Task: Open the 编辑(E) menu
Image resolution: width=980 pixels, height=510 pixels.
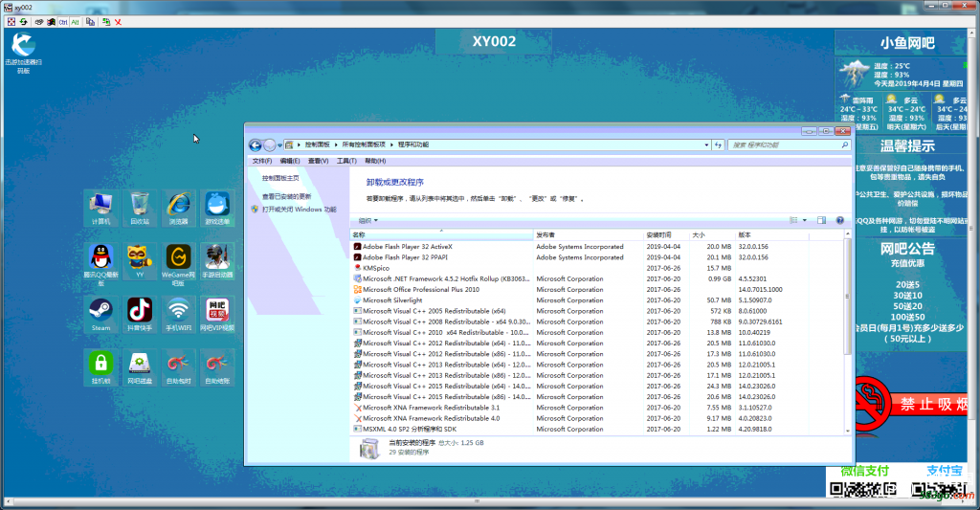Action: (290, 162)
